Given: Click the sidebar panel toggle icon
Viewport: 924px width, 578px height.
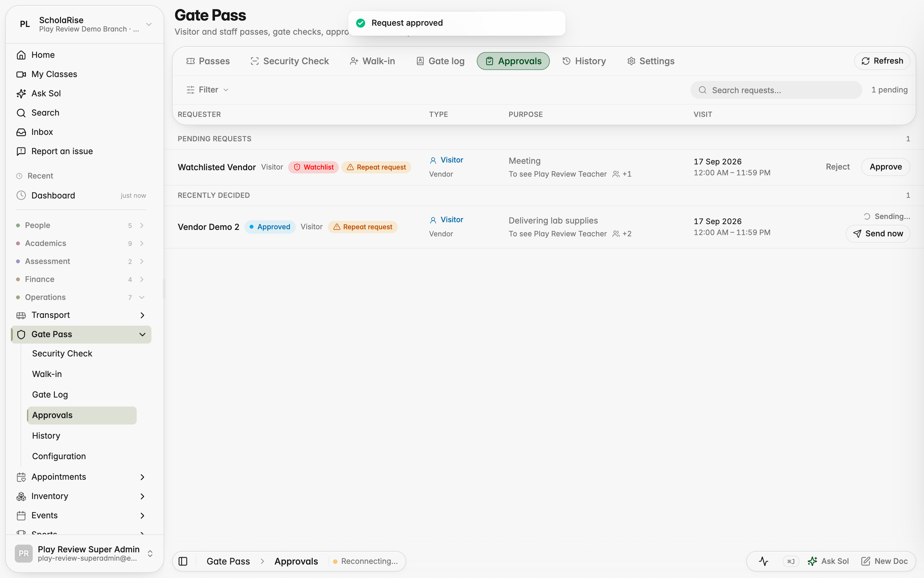Looking at the screenshot, I should (x=183, y=561).
